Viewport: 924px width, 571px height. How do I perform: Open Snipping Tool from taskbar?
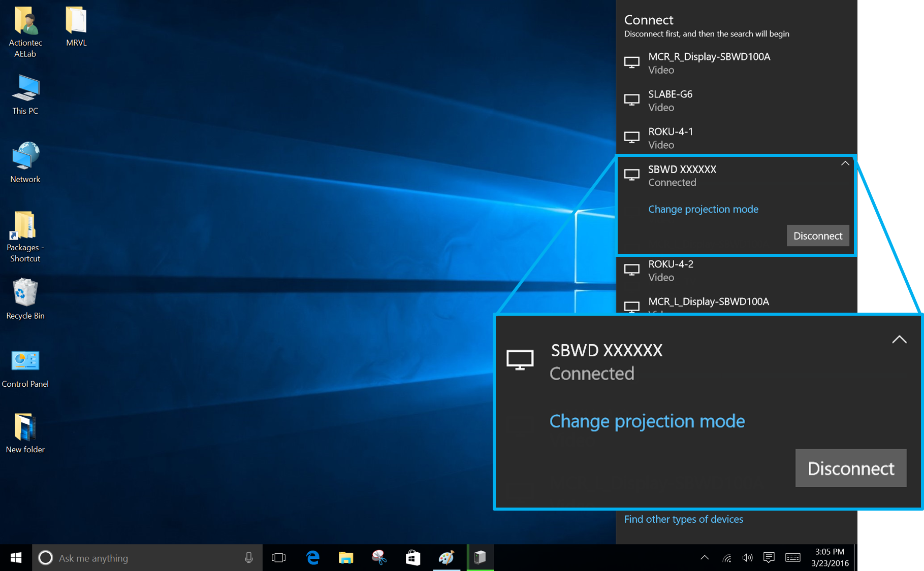(x=379, y=558)
